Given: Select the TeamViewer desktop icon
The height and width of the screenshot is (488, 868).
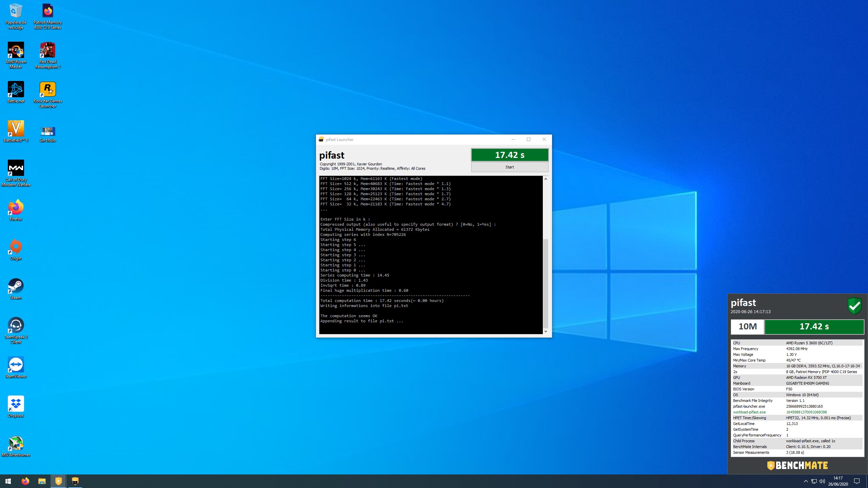Looking at the screenshot, I should [16, 367].
